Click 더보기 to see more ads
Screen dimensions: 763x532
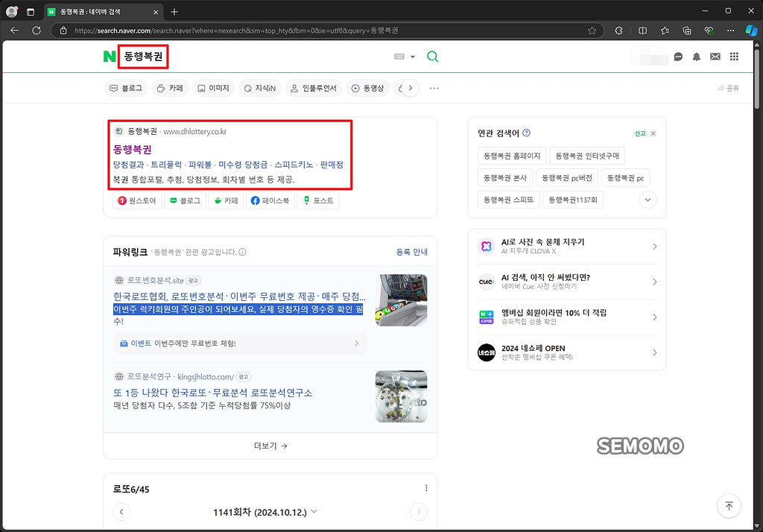coord(270,446)
